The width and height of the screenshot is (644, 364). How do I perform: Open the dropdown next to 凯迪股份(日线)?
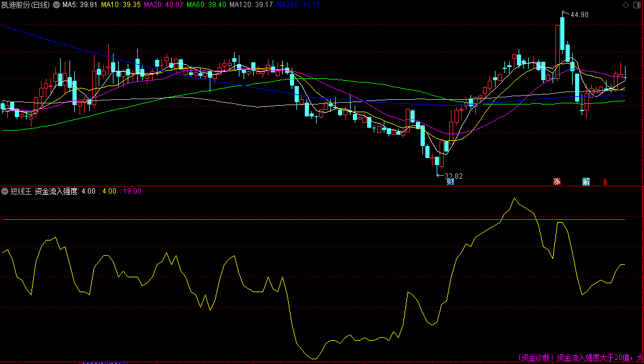55,5
